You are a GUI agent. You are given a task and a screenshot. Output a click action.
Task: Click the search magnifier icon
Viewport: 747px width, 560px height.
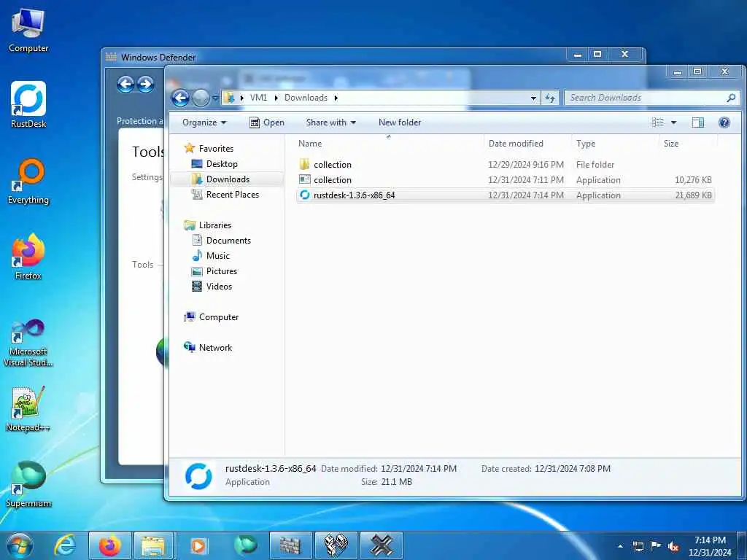pyautogui.click(x=731, y=98)
